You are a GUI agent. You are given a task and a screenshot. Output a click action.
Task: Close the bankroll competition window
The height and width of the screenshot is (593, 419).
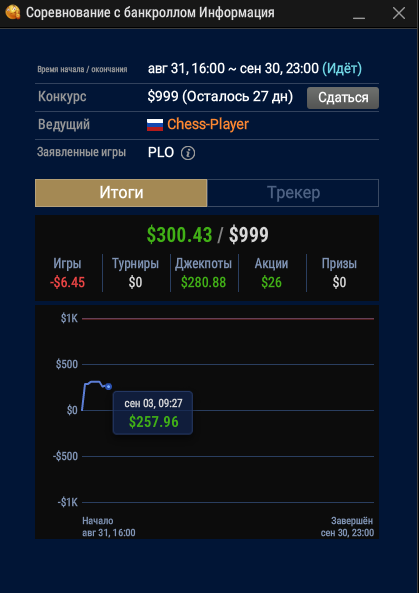tap(399, 13)
